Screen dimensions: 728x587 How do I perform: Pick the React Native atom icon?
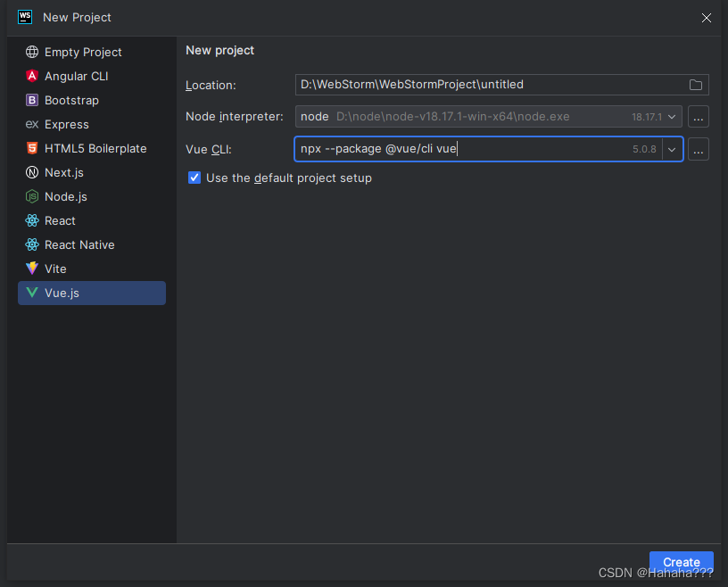coord(32,244)
